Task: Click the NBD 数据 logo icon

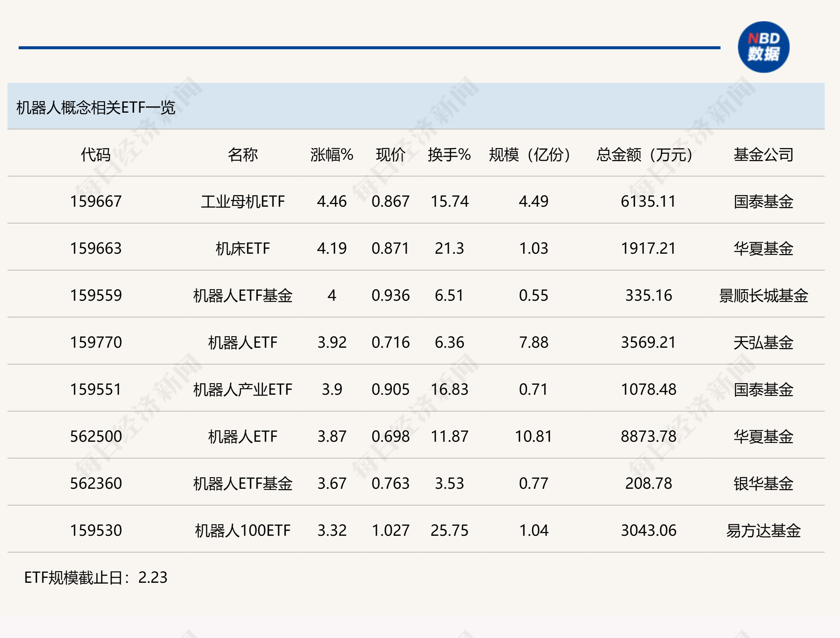Action: [x=763, y=47]
